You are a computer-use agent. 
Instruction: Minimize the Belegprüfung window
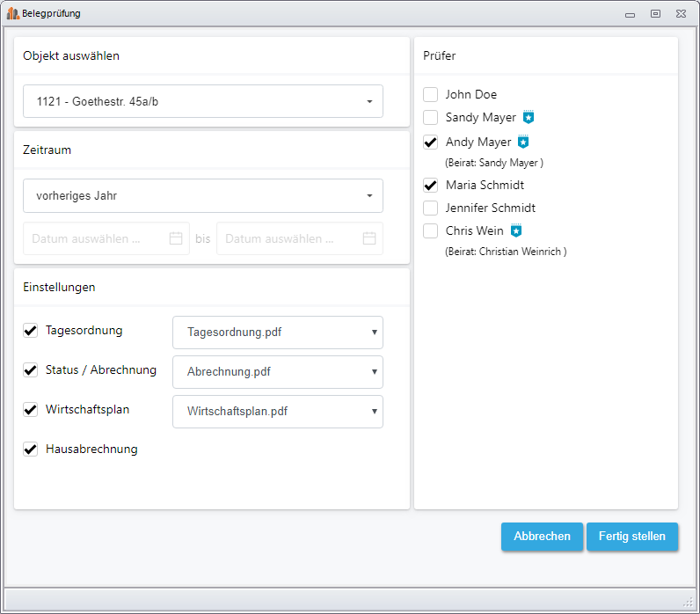click(630, 15)
